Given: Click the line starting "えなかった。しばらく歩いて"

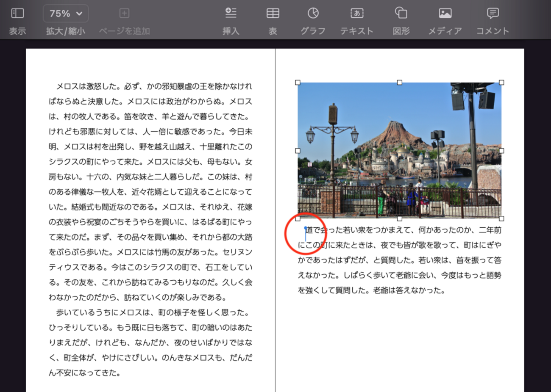Looking at the screenshot, I should 400,275.
